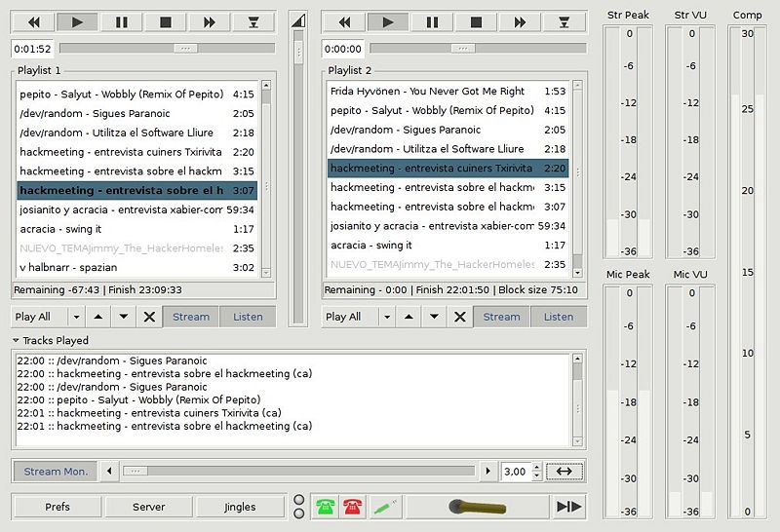
Task: Click the red telephone hang-up icon
Action: (x=352, y=507)
